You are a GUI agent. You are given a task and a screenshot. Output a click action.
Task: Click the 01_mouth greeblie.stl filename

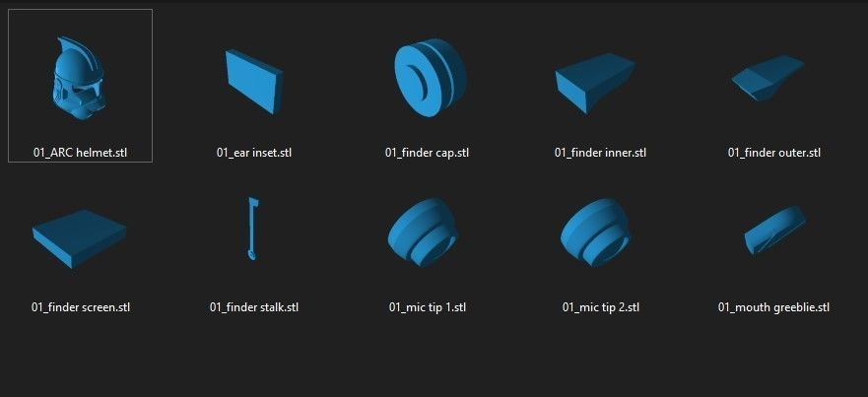point(773,306)
